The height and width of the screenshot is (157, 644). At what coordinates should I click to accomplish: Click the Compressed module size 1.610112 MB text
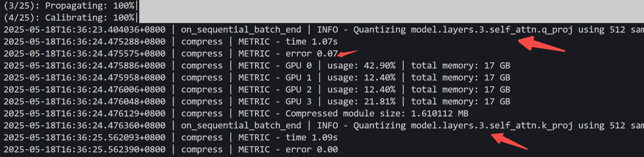coord(377,114)
